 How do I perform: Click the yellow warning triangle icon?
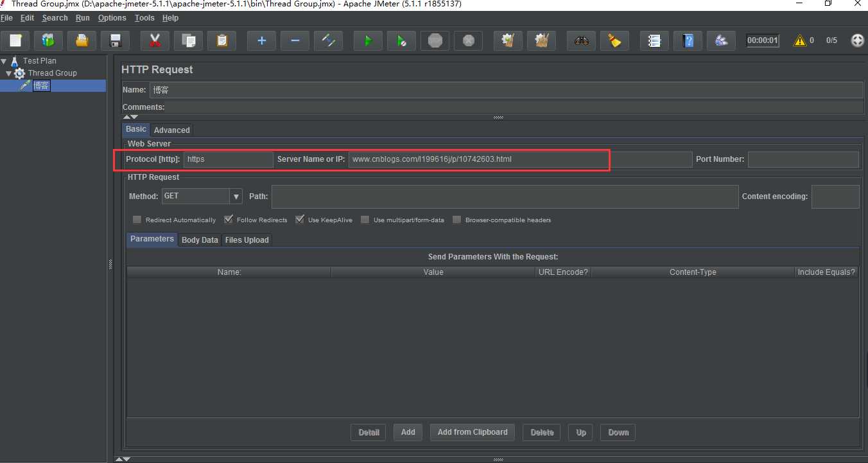point(799,40)
